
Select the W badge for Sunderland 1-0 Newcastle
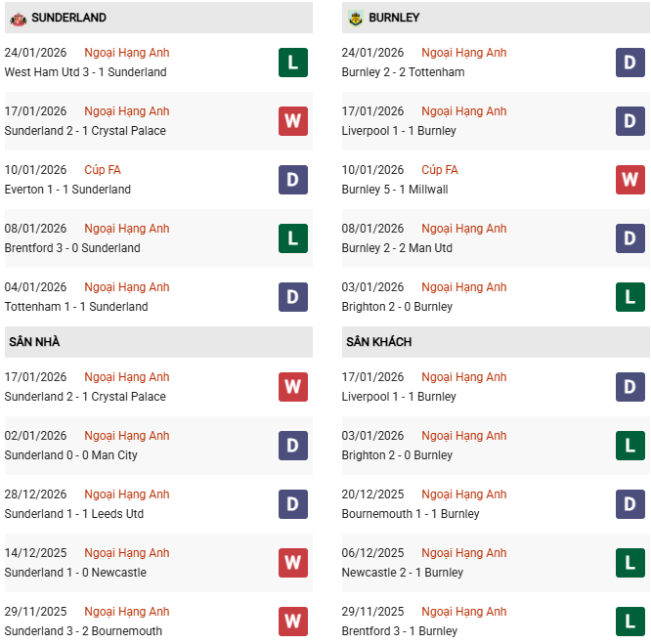292,563
